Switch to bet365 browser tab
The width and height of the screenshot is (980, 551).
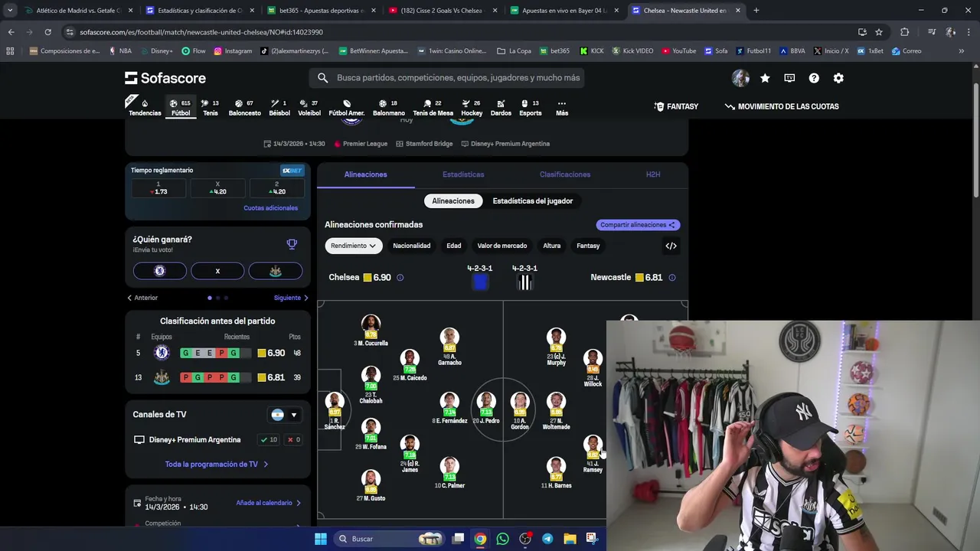[x=320, y=11]
